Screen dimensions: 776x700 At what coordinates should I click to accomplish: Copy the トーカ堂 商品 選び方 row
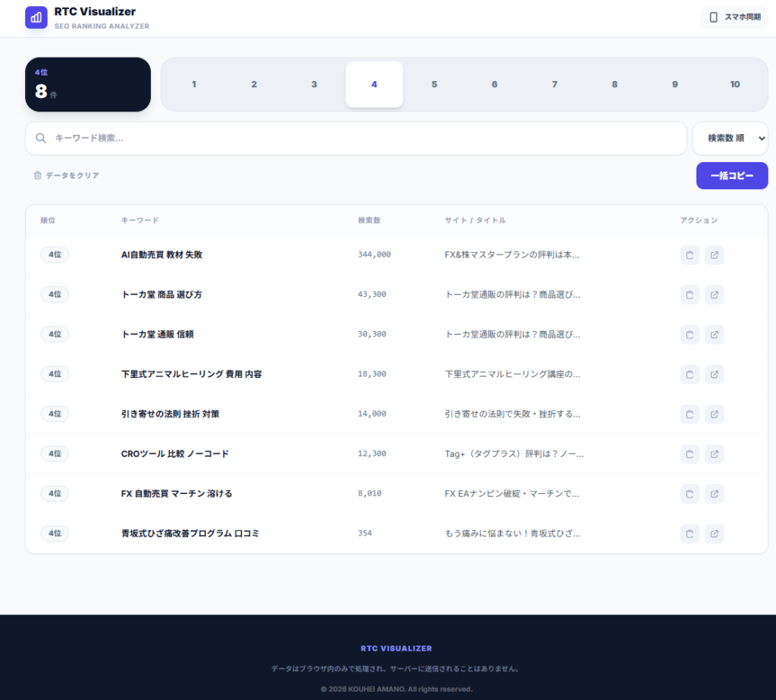click(690, 295)
